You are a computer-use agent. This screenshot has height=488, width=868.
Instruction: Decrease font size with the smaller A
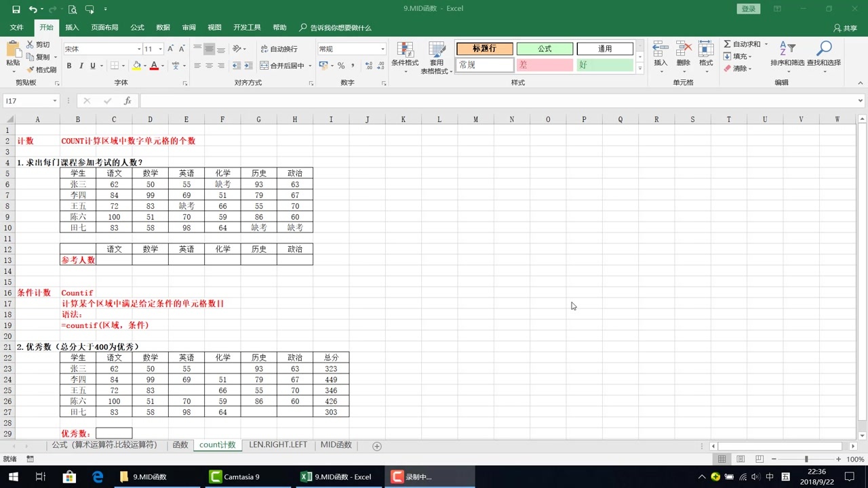tap(182, 49)
